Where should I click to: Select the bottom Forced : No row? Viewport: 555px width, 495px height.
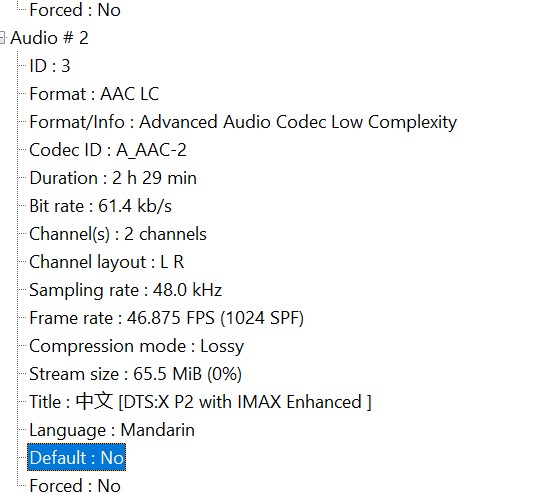point(75,485)
